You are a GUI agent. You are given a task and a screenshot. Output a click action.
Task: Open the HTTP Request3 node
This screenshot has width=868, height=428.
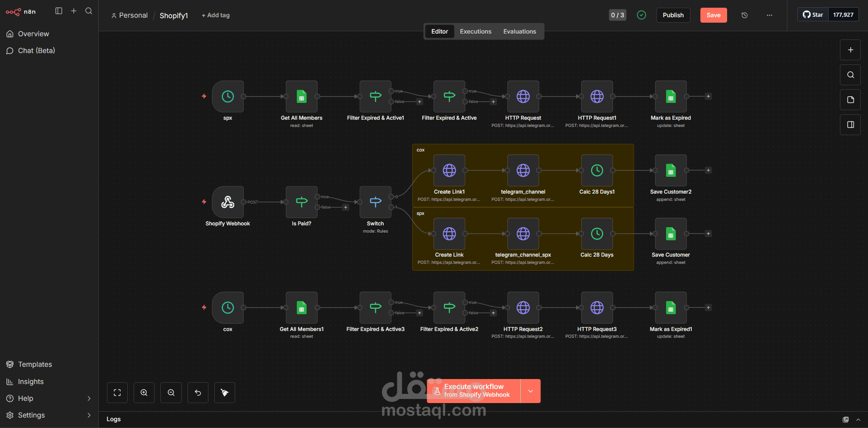pyautogui.click(x=597, y=308)
